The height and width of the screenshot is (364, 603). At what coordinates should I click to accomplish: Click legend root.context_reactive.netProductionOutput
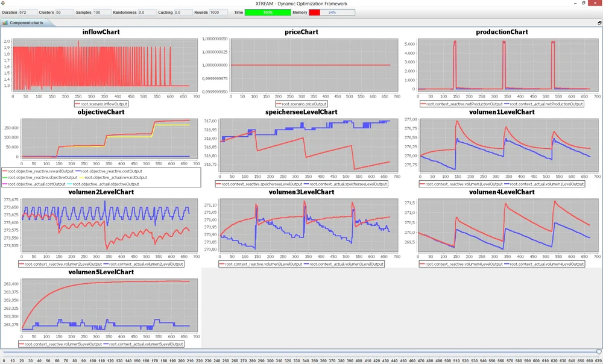pyautogui.click(x=462, y=104)
